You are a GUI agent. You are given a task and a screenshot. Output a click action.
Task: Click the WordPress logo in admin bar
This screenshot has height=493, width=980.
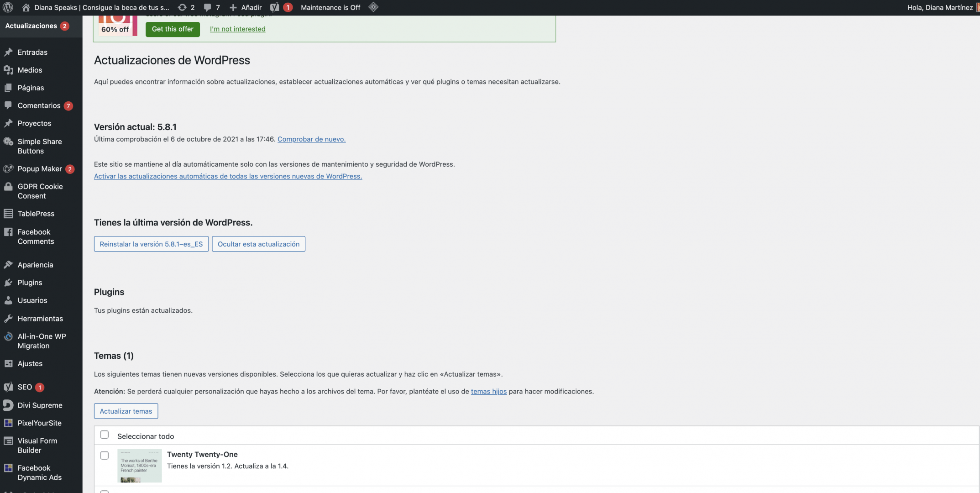tap(8, 7)
